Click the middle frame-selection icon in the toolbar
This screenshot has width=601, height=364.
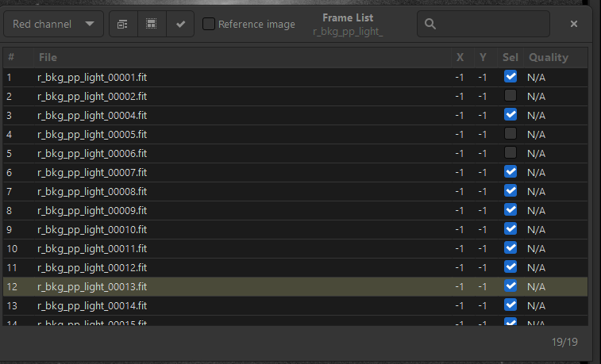(152, 25)
